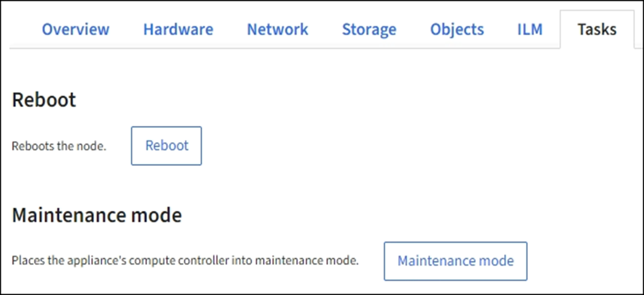Select the Network tab
This screenshot has height=295, width=644.
click(x=277, y=29)
